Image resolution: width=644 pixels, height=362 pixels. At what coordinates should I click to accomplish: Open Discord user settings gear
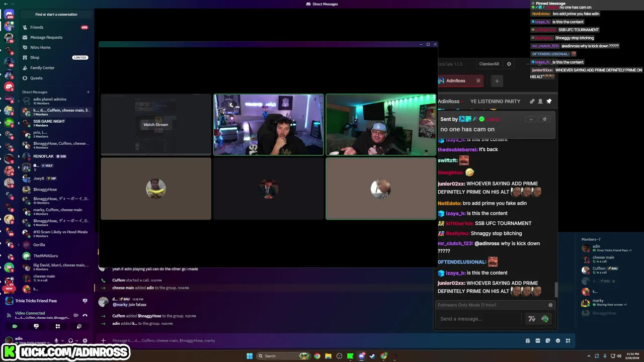pyautogui.click(x=85, y=340)
